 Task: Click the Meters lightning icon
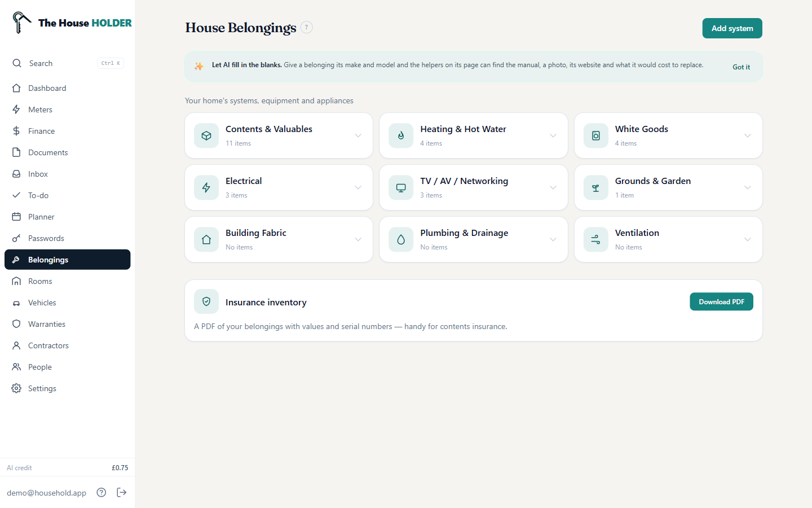tap(16, 110)
